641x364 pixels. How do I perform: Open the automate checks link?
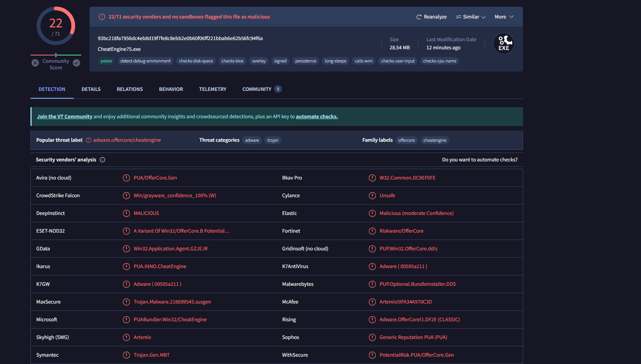pyautogui.click(x=317, y=117)
